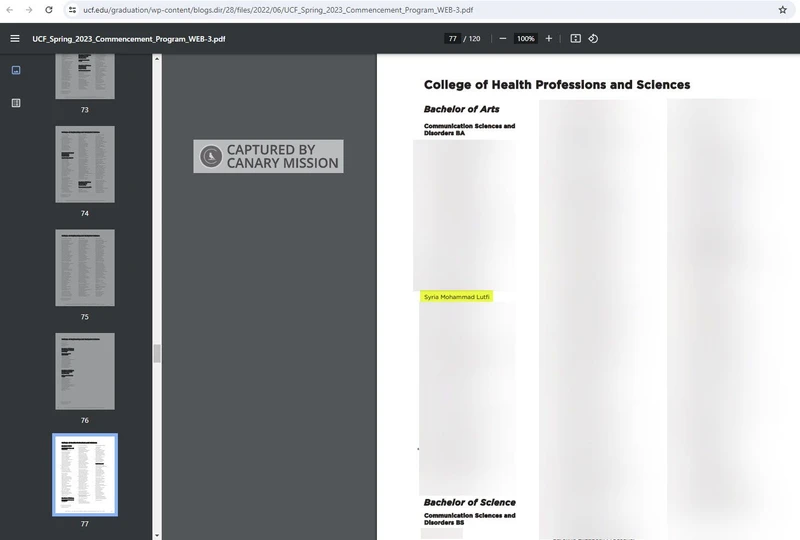800x540 pixels.
Task: Select the page 75 thumbnail
Action: (85, 267)
